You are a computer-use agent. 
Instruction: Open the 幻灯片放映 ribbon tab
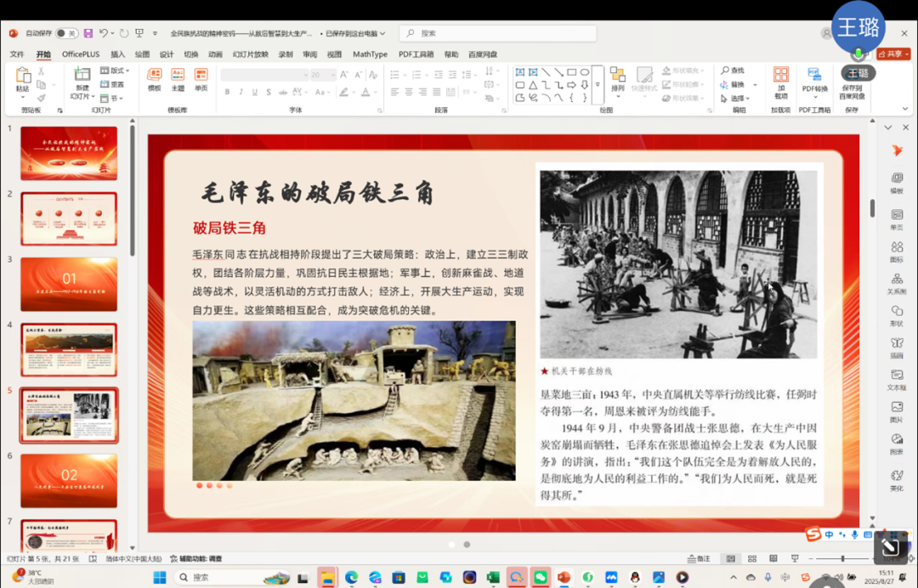point(251,54)
